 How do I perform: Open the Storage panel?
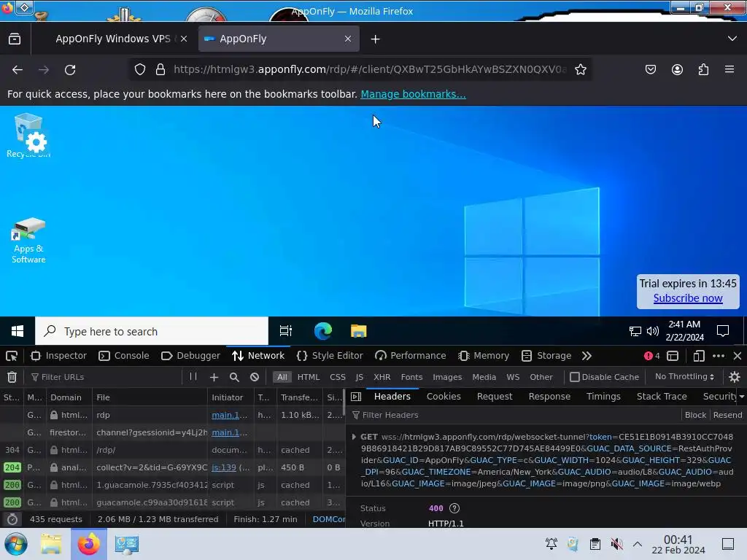coord(546,356)
